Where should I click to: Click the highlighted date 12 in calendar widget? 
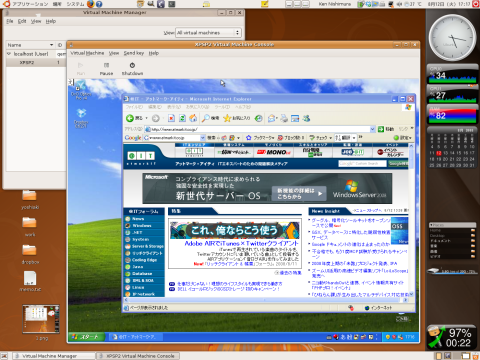[x=439, y=153]
